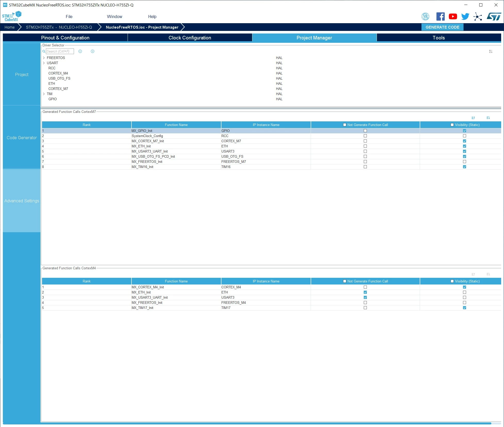This screenshot has height=427, width=504.
Task: Open the File menu
Action: coord(69,16)
